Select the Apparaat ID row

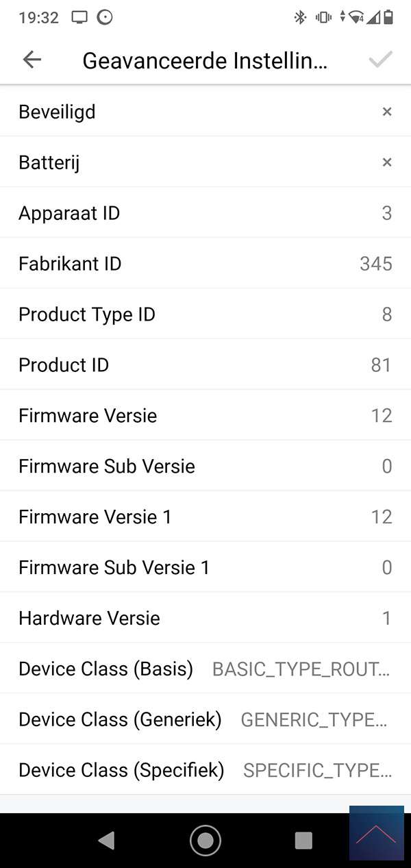click(x=206, y=213)
